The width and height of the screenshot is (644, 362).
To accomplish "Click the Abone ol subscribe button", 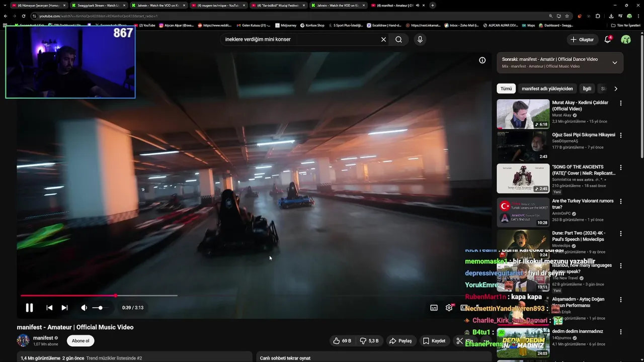I will [80, 341].
